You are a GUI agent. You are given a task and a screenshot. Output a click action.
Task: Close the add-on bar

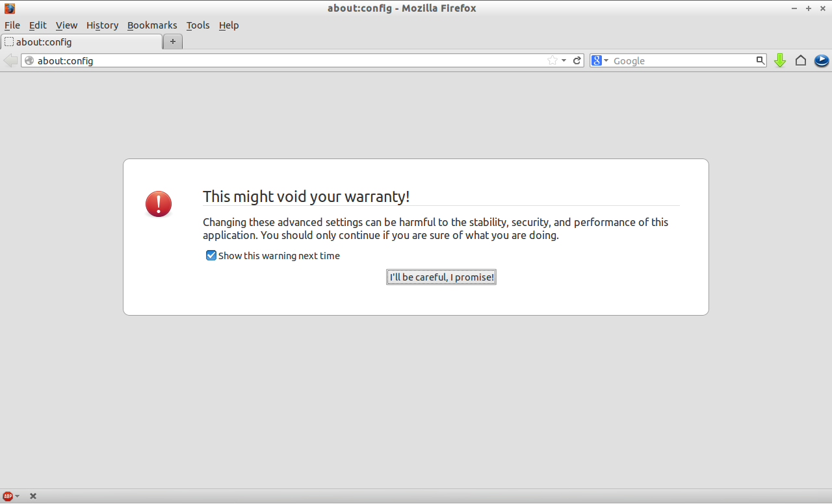coord(33,496)
